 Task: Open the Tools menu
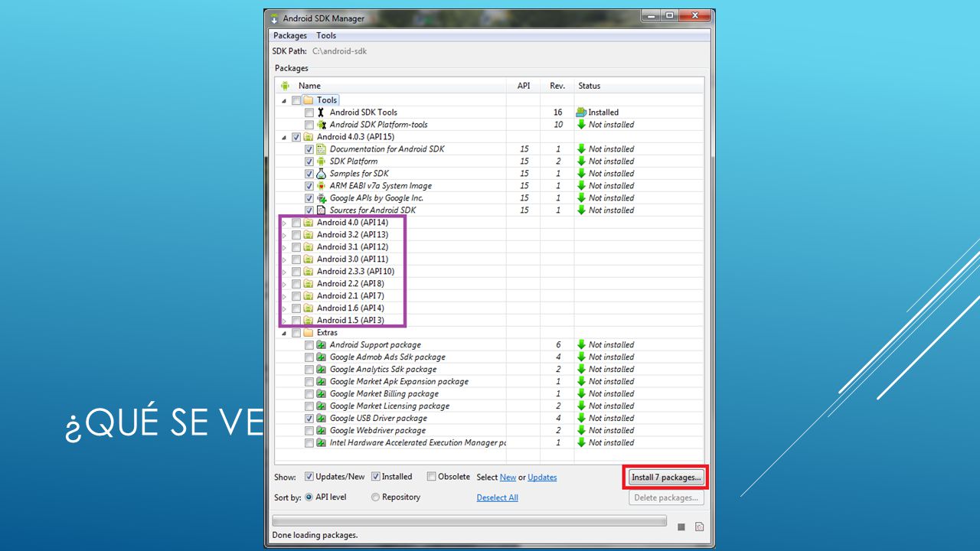tap(326, 36)
